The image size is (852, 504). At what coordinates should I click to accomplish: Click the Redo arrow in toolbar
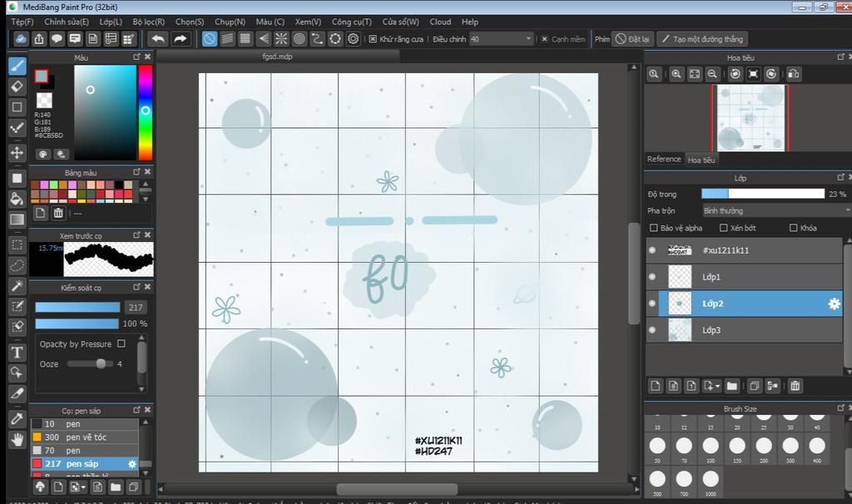tap(181, 39)
